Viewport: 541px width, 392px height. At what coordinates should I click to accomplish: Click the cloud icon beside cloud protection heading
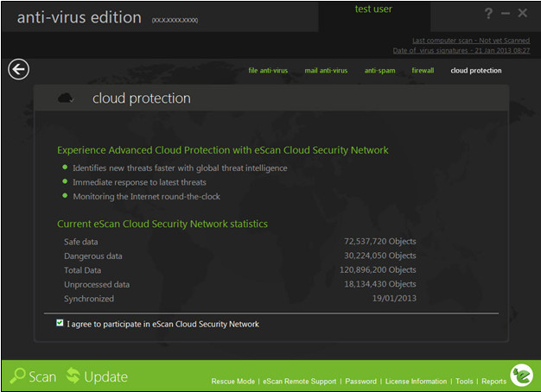coord(66,98)
